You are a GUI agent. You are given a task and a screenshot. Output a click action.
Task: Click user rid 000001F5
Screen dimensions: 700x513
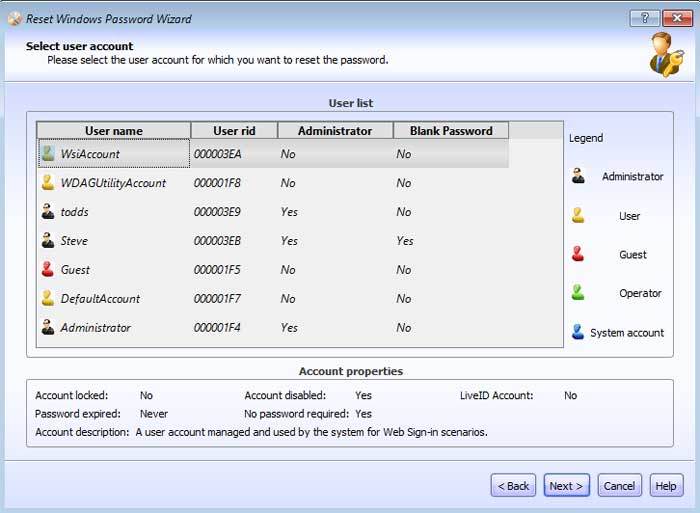217,270
